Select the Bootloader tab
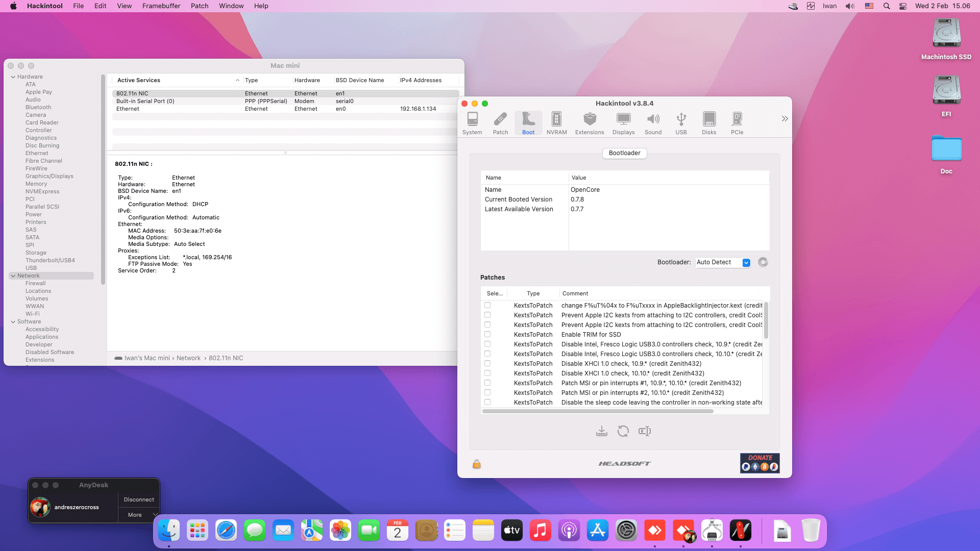 (624, 153)
